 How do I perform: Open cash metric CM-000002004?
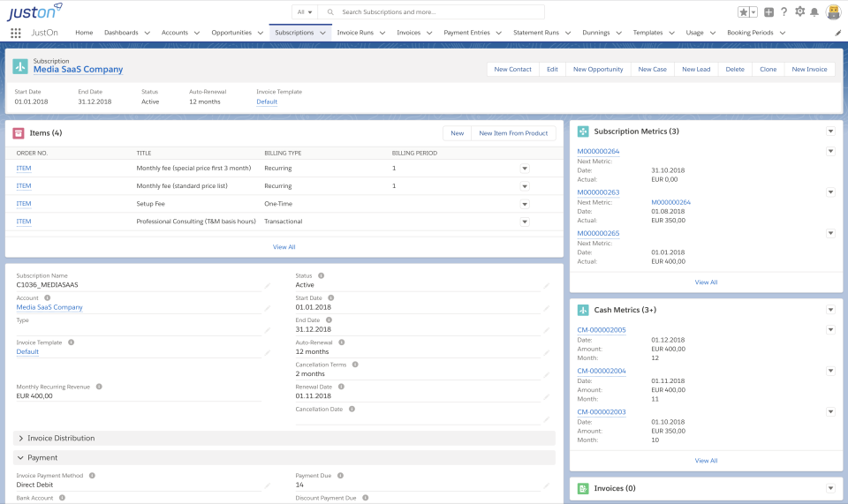602,371
